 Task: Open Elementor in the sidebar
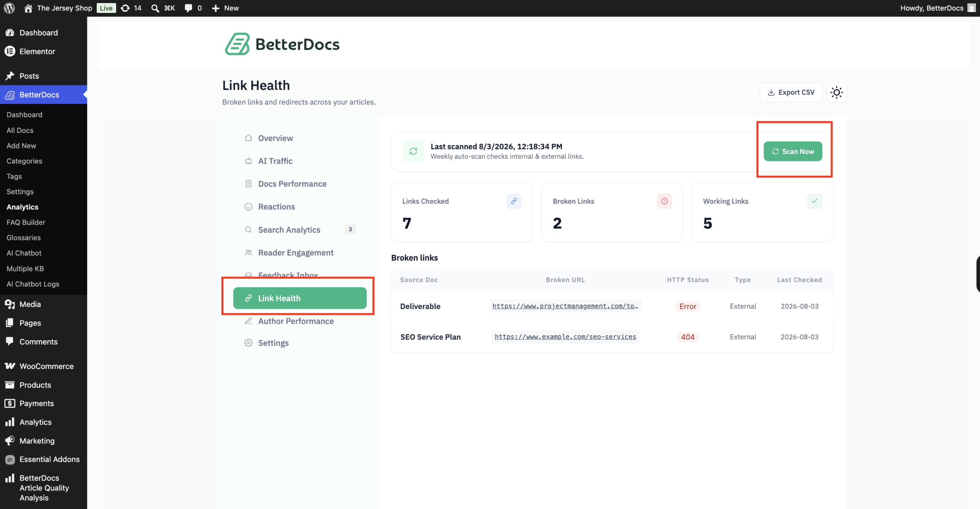click(37, 51)
